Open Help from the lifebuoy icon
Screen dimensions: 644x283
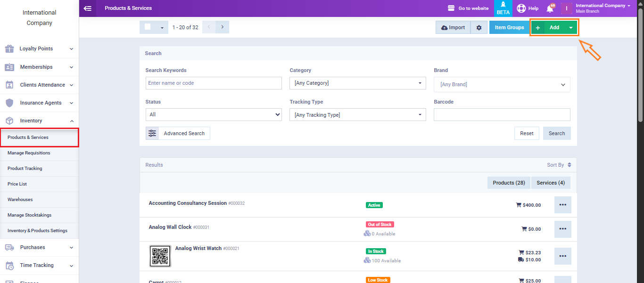(521, 8)
